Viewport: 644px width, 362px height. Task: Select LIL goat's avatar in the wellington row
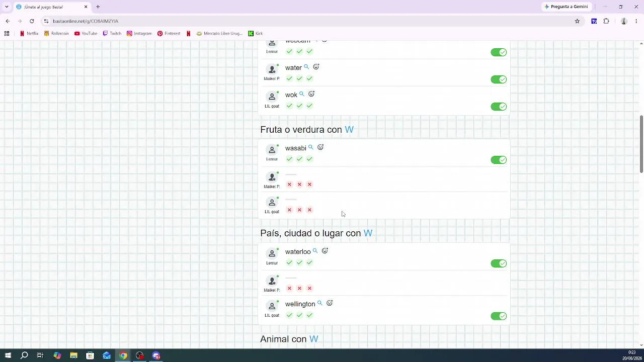click(x=272, y=306)
